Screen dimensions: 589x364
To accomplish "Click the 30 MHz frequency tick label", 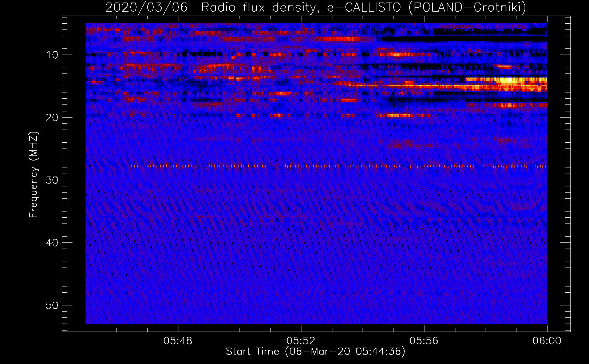I will tap(52, 180).
